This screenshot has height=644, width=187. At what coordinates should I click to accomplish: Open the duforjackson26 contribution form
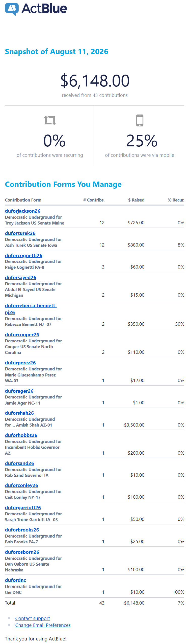[23, 211]
